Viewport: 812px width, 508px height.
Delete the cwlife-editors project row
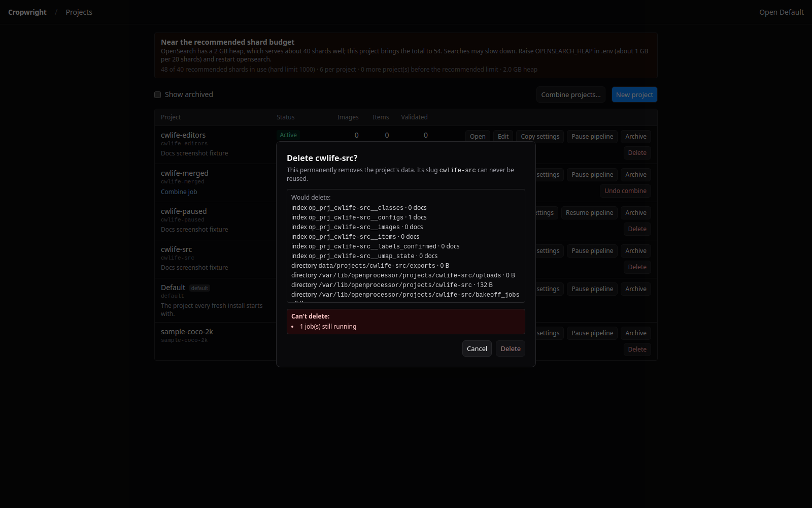click(637, 152)
